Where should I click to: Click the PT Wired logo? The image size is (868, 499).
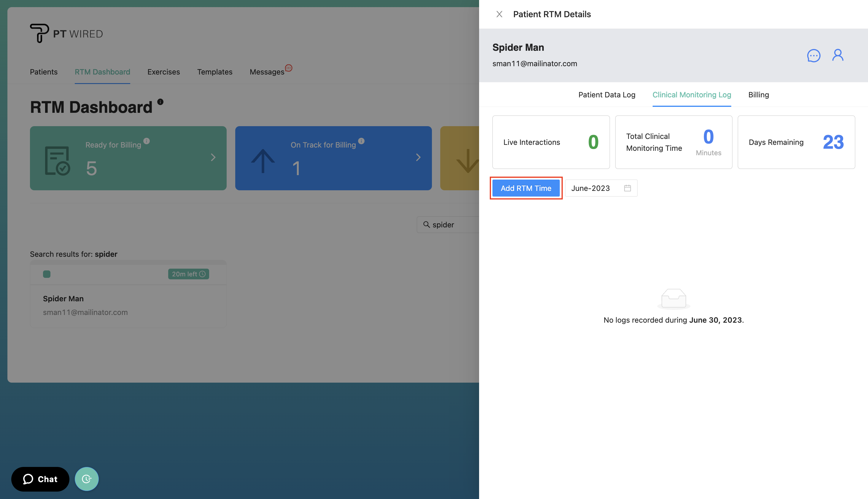tap(66, 33)
